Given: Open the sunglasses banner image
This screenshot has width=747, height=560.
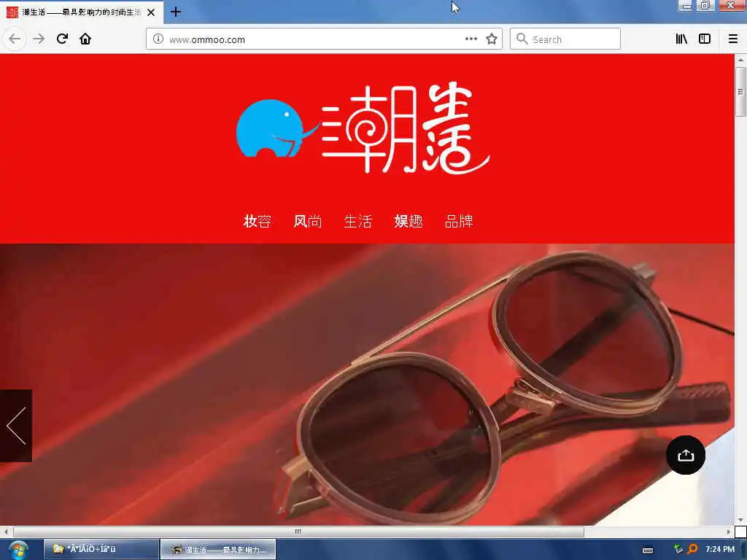Looking at the screenshot, I should point(367,385).
